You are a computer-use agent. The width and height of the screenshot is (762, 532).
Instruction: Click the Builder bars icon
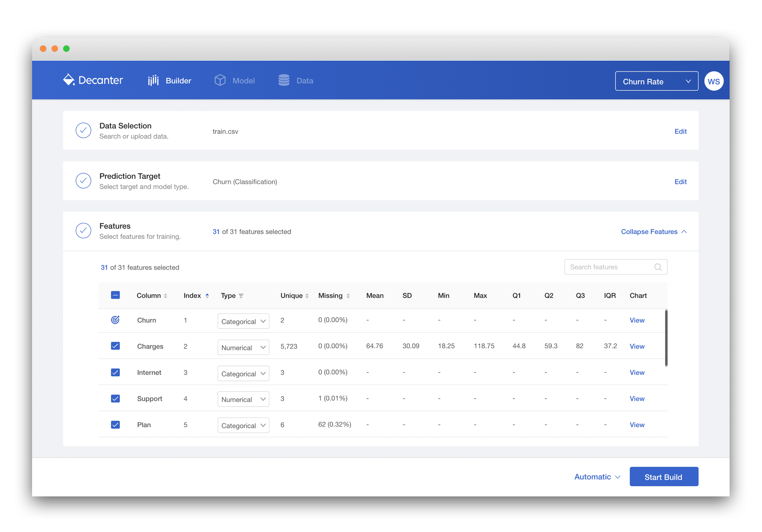tap(153, 80)
